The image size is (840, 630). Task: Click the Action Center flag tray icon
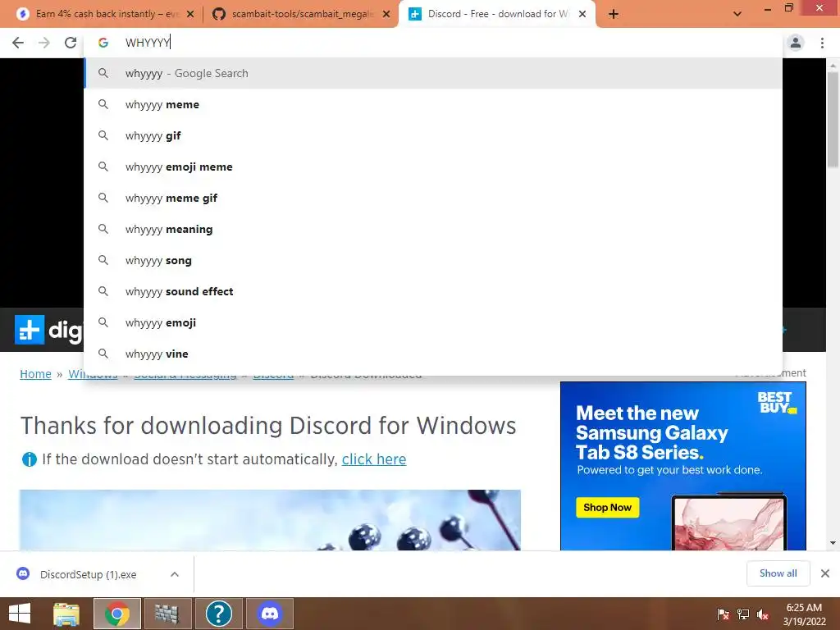(x=724, y=614)
